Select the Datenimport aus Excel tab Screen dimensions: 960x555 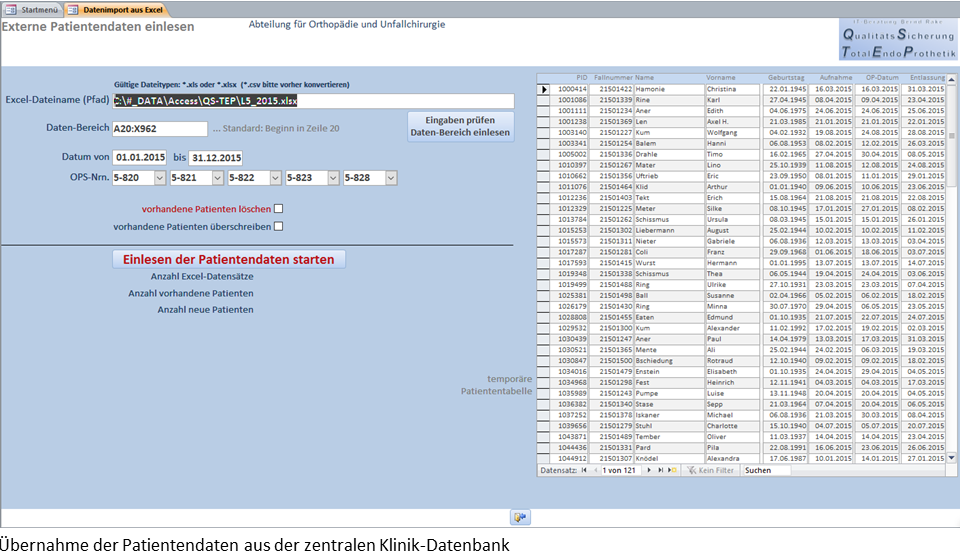(116, 10)
